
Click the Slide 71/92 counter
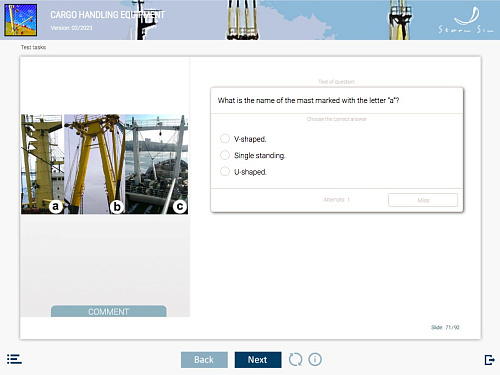click(445, 327)
